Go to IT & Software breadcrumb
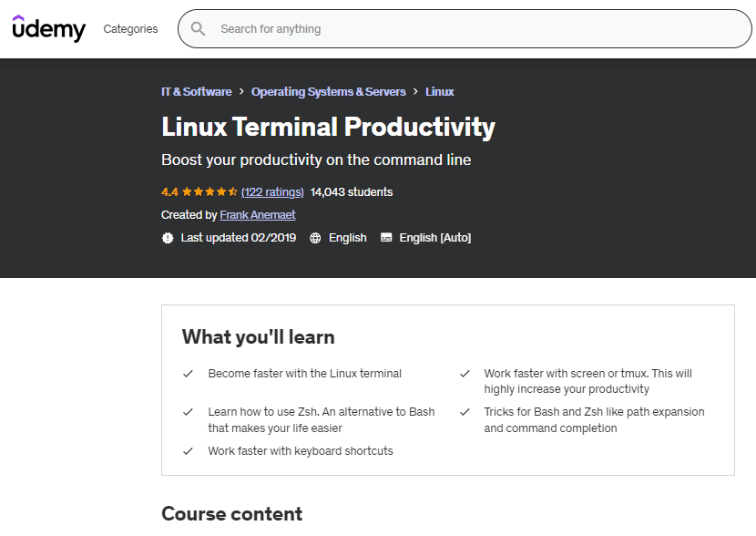The image size is (756, 536). coord(196,92)
